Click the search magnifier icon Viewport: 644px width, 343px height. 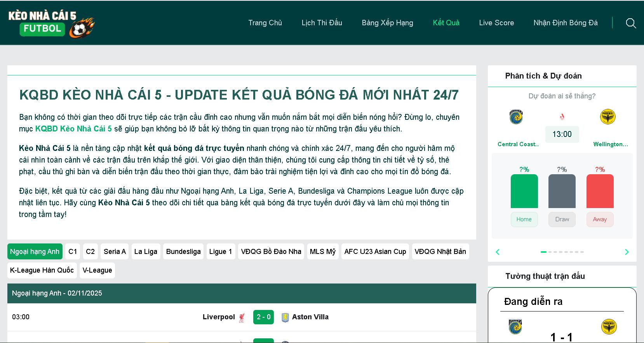click(631, 23)
